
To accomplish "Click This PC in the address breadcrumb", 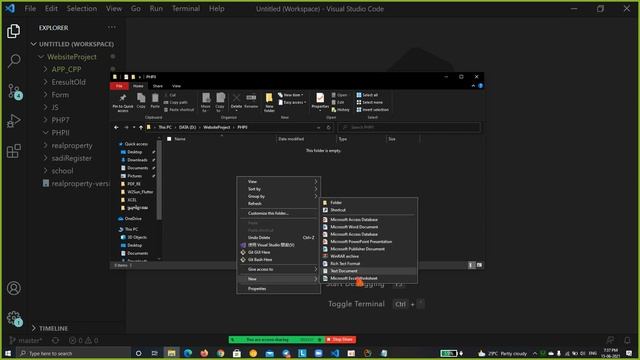I will click(165, 127).
